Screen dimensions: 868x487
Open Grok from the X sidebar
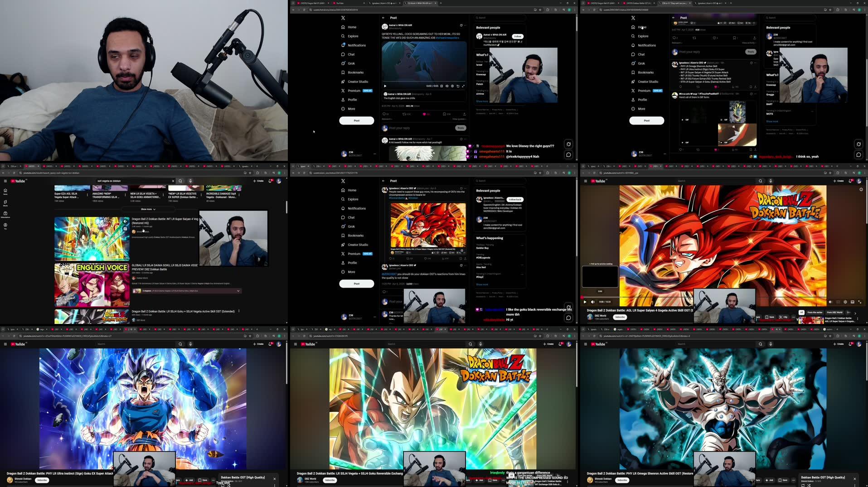pyautogui.click(x=351, y=63)
